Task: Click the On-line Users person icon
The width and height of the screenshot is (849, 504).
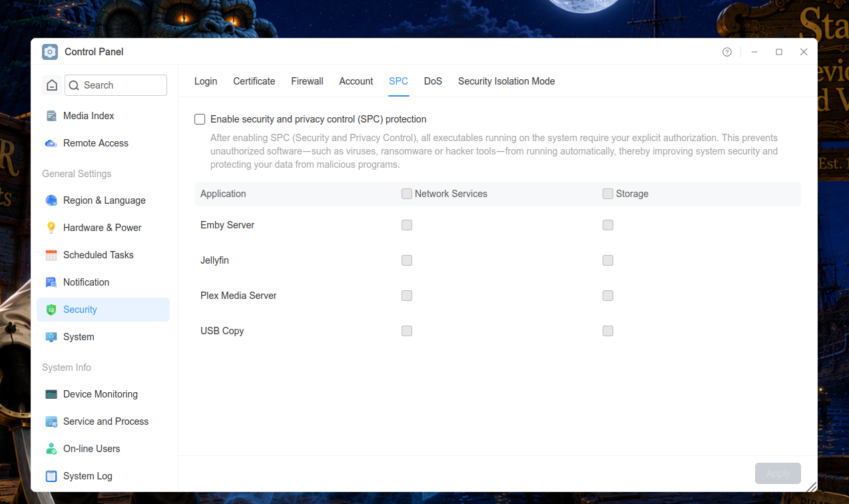Action: (51, 449)
